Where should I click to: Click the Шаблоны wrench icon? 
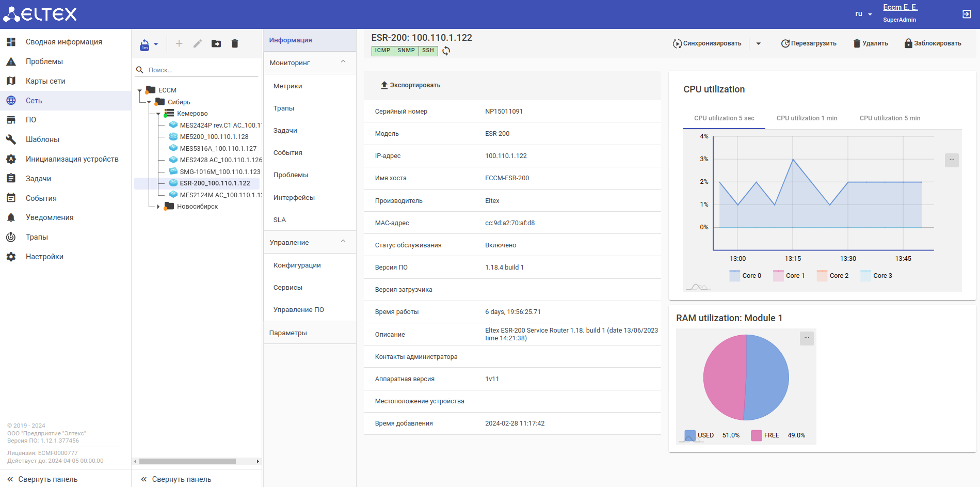click(x=11, y=139)
